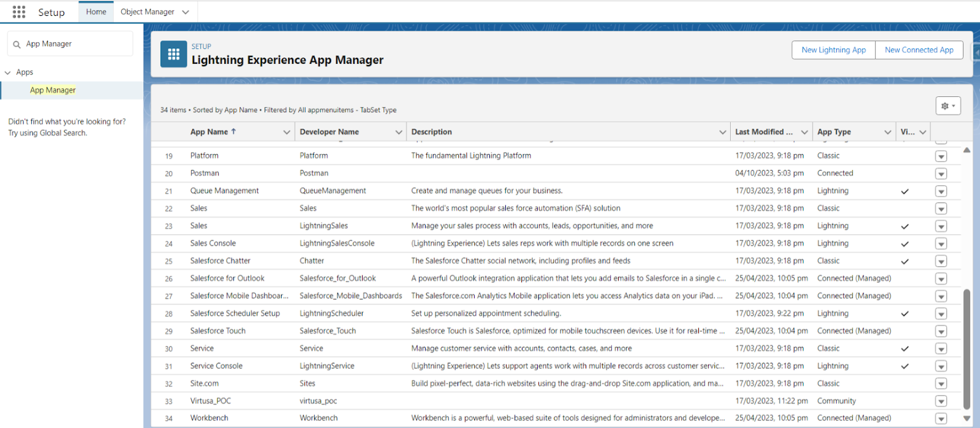Open row actions for Salesforce Touch
Viewport: 980px width, 428px height.
coord(941,331)
